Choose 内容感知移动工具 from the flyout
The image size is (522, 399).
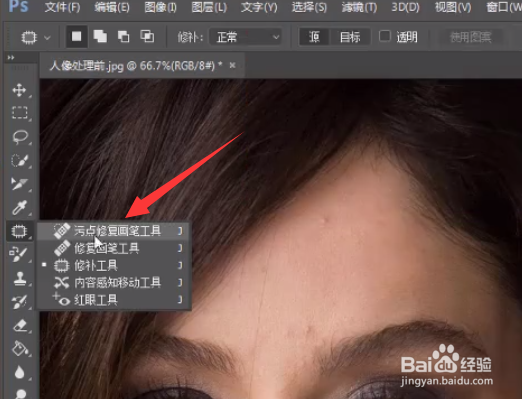click(113, 283)
